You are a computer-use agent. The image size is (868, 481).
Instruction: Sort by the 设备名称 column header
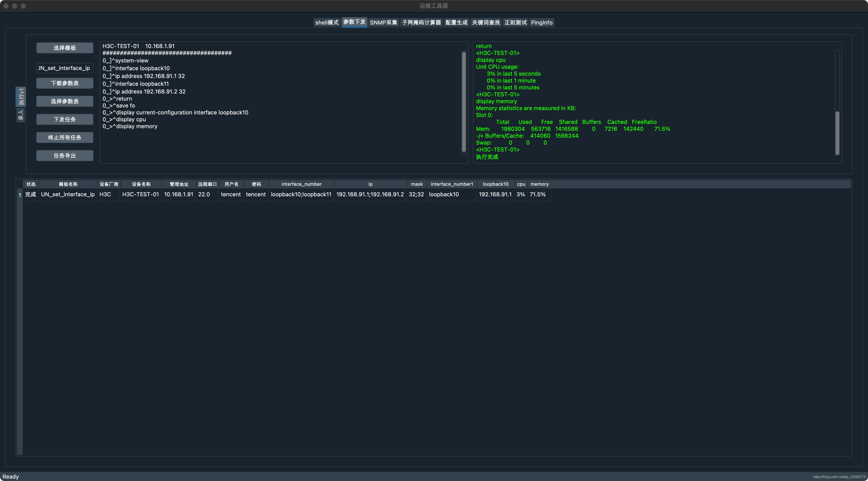[141, 184]
